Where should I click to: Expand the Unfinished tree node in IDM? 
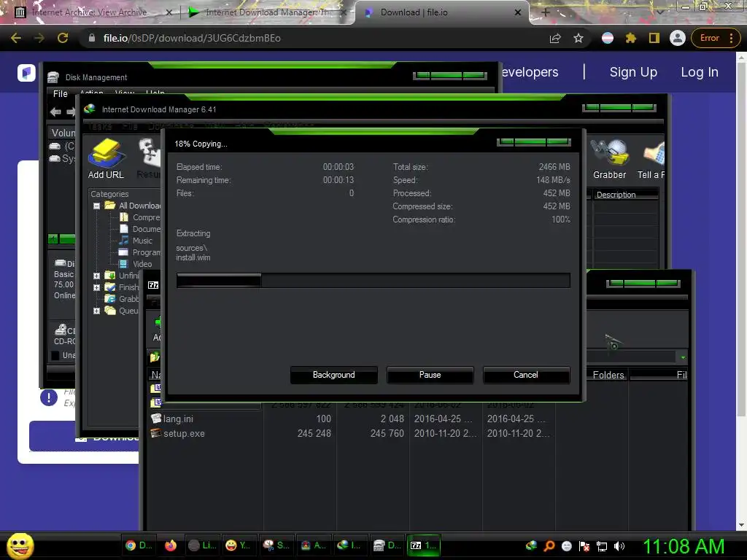click(97, 276)
